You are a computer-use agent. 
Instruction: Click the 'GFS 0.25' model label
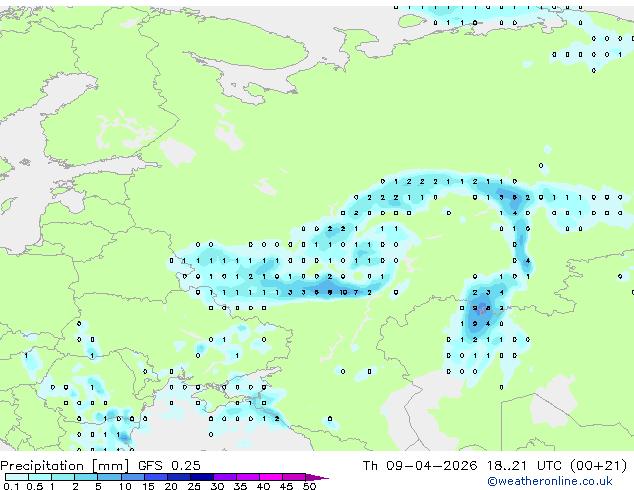(x=169, y=466)
